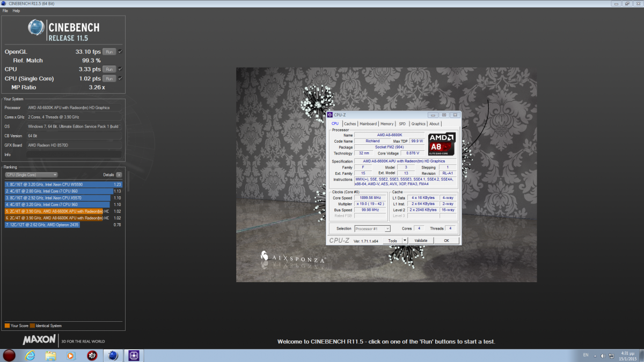644x362 pixels.
Task: Click the AixSponza render preview image
Action: pos(386,175)
